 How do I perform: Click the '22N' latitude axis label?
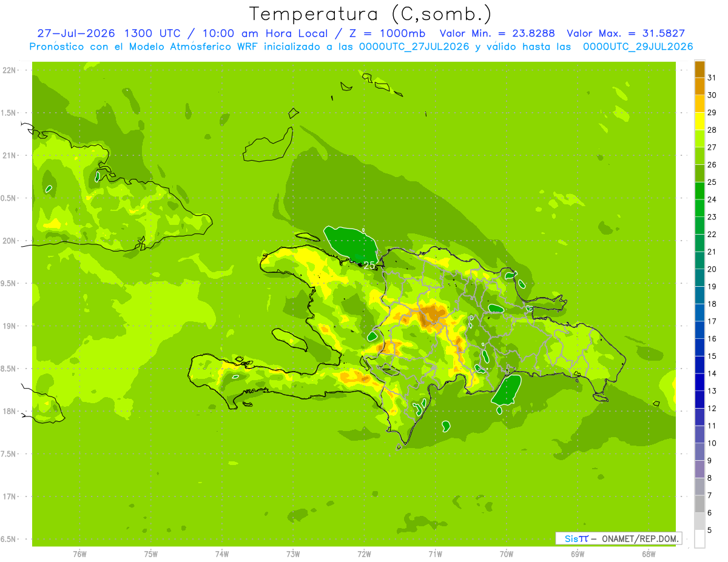(x=9, y=70)
